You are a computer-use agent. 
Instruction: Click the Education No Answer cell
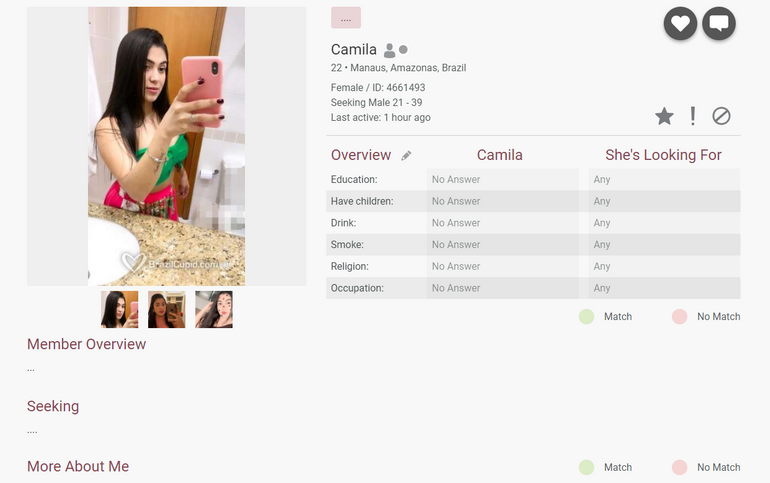click(x=502, y=180)
